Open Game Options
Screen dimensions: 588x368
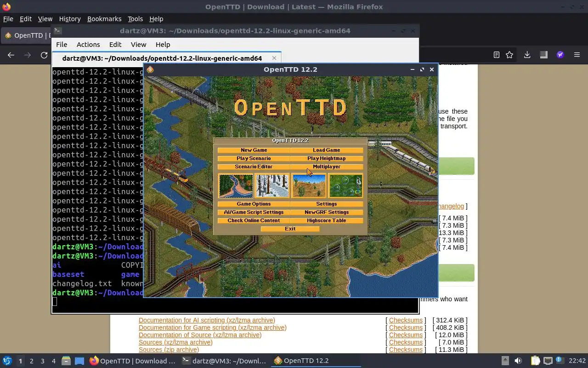click(254, 204)
